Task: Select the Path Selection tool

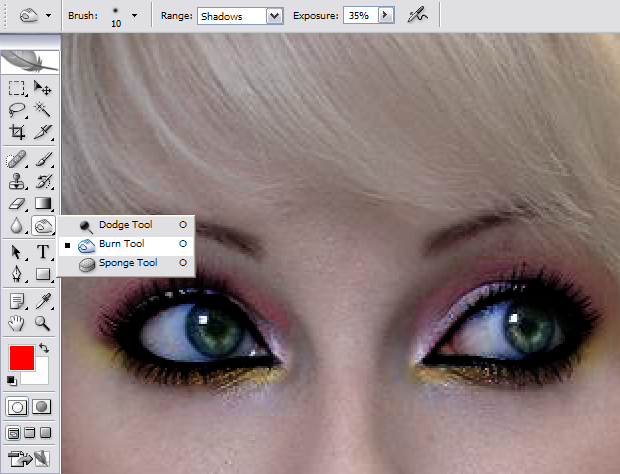Action: [x=17, y=252]
